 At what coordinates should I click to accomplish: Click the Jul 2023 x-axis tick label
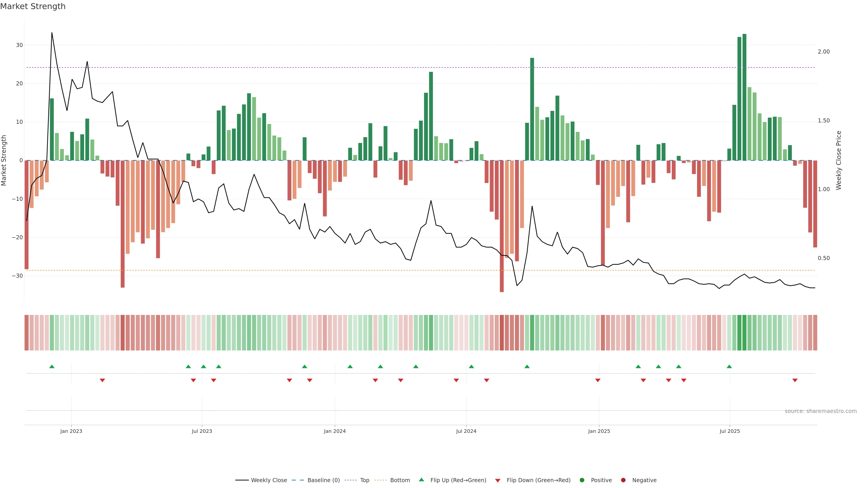(x=202, y=431)
